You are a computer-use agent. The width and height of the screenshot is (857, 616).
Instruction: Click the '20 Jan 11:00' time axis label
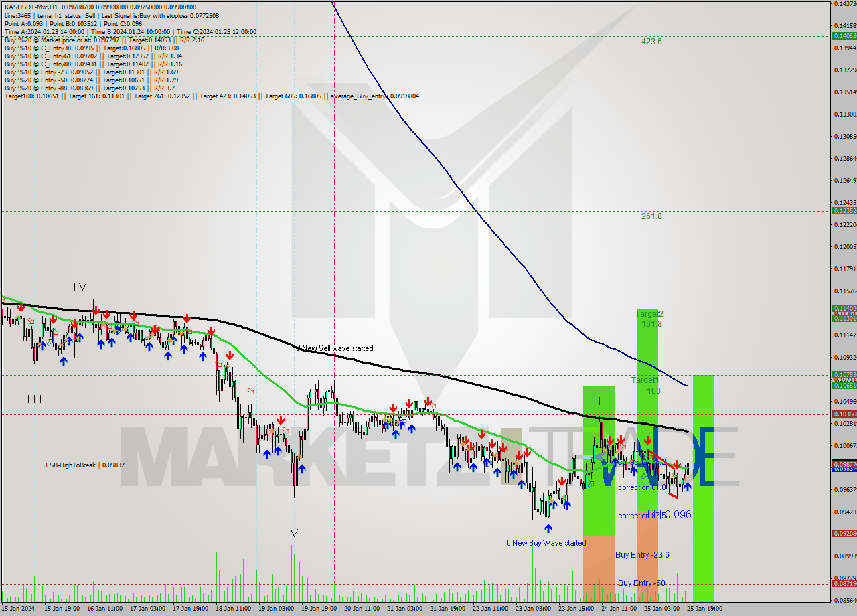click(x=362, y=609)
